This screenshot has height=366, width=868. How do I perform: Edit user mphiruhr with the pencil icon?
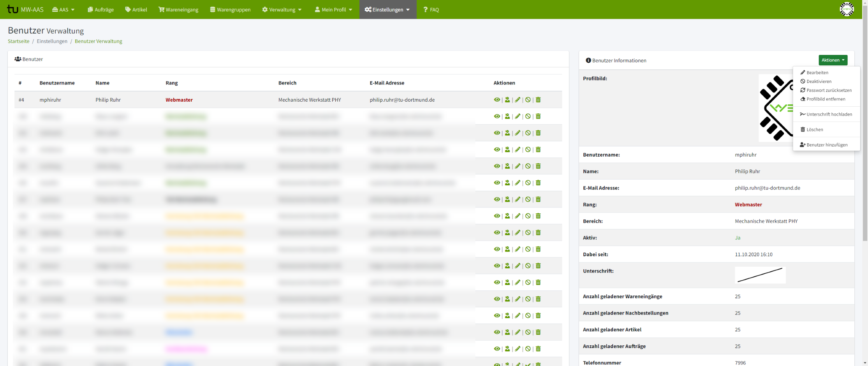(x=518, y=100)
